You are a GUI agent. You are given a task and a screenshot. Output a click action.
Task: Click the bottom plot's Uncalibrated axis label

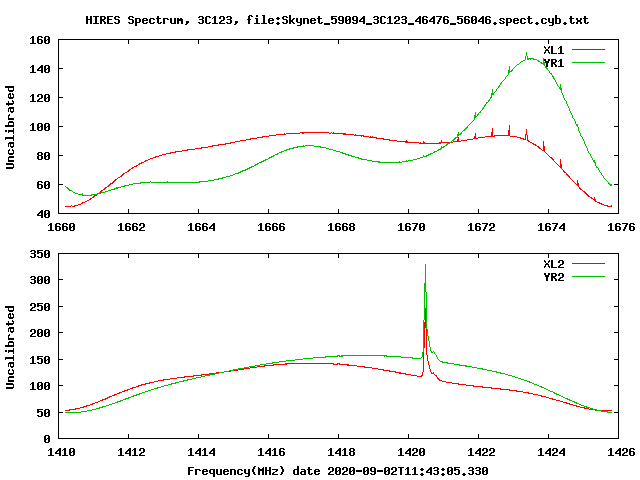point(10,347)
